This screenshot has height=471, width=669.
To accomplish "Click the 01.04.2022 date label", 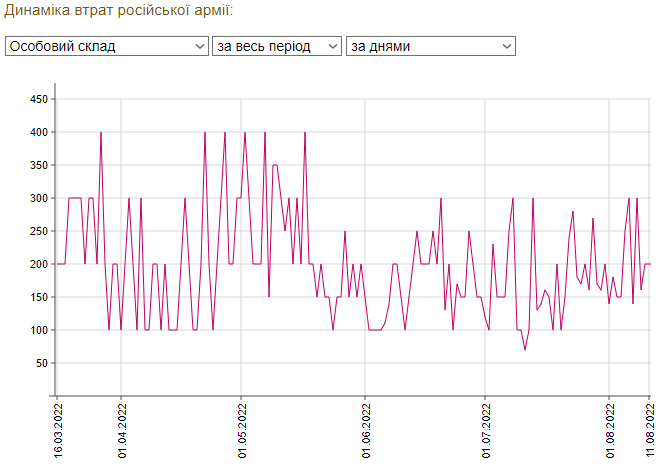I will coord(122,431).
